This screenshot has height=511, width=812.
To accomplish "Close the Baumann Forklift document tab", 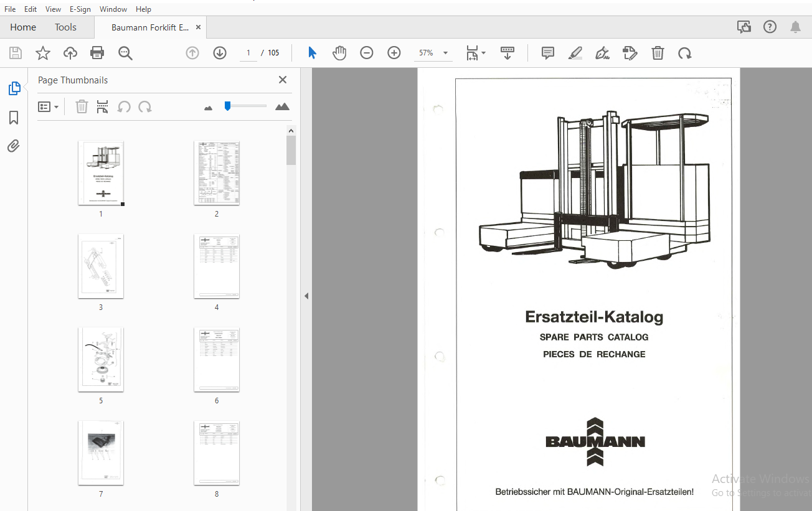I will coord(198,27).
